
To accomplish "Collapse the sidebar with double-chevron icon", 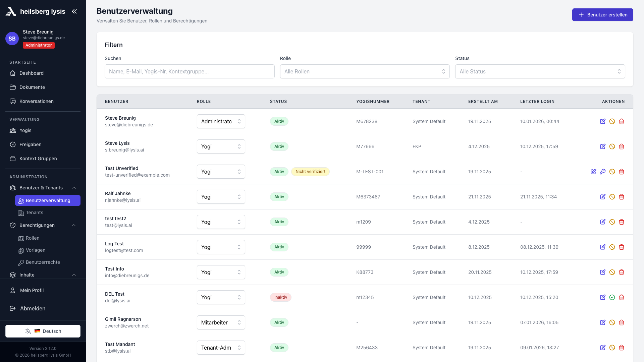I will (74, 11).
